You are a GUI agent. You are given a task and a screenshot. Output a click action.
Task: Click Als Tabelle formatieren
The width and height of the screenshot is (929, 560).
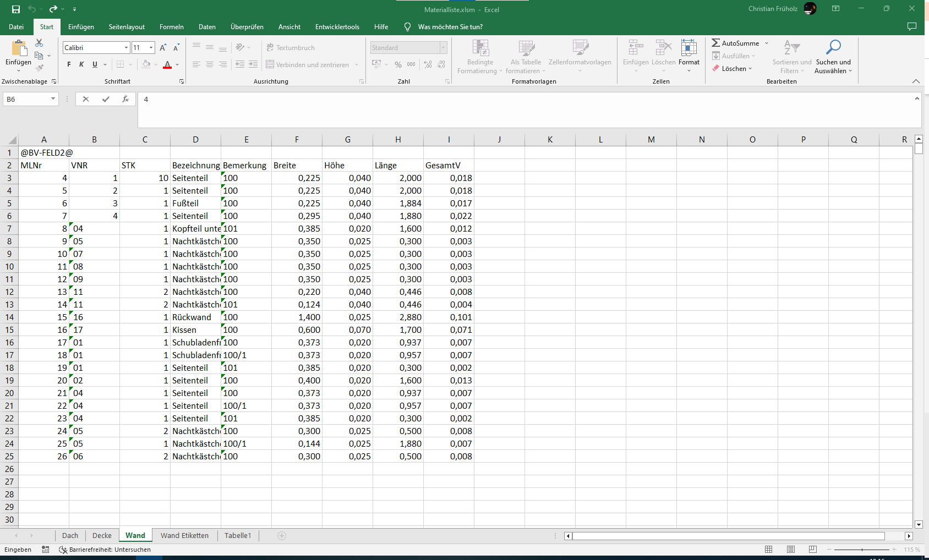click(x=526, y=57)
